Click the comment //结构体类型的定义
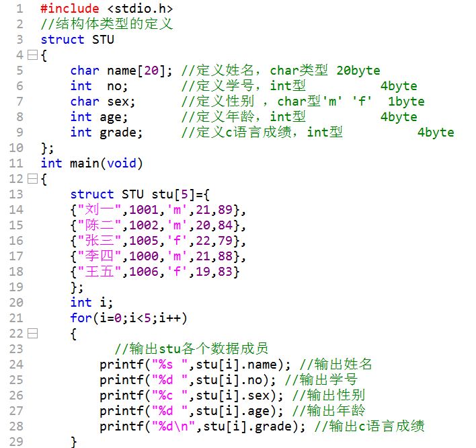476x448 pixels. tap(107, 24)
